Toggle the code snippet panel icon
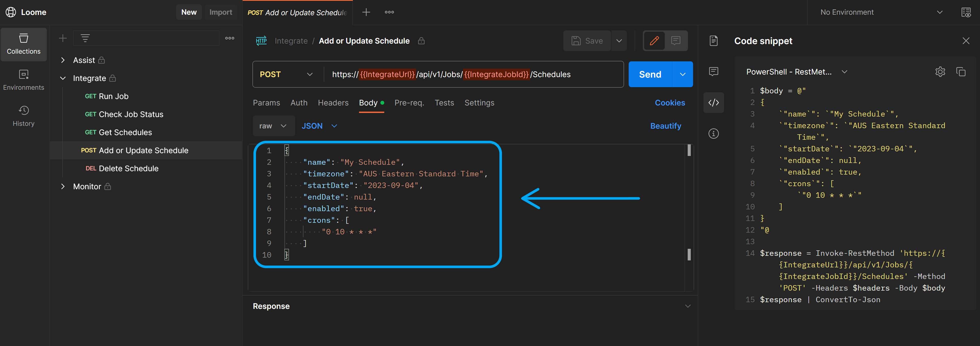The width and height of the screenshot is (980, 346). [x=714, y=102]
